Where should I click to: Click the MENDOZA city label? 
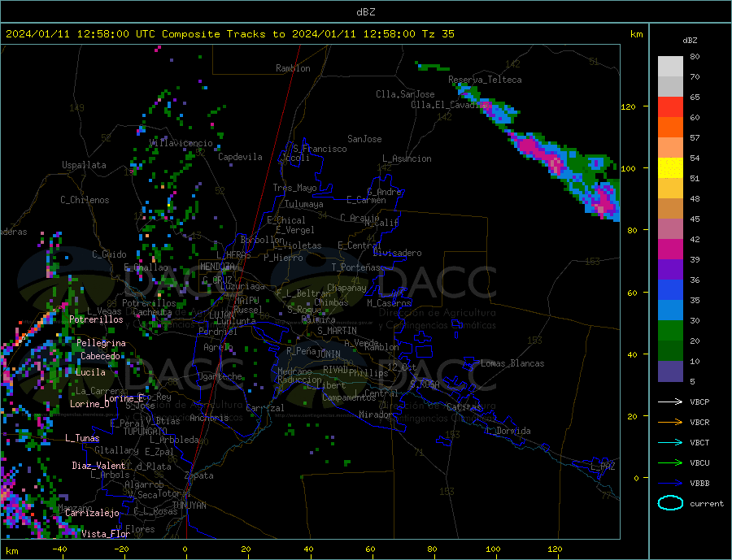tap(219, 267)
